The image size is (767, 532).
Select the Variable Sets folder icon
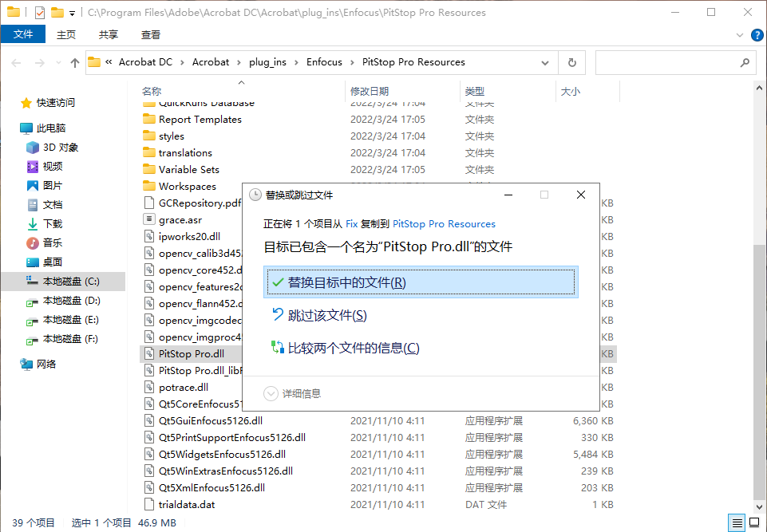click(149, 169)
